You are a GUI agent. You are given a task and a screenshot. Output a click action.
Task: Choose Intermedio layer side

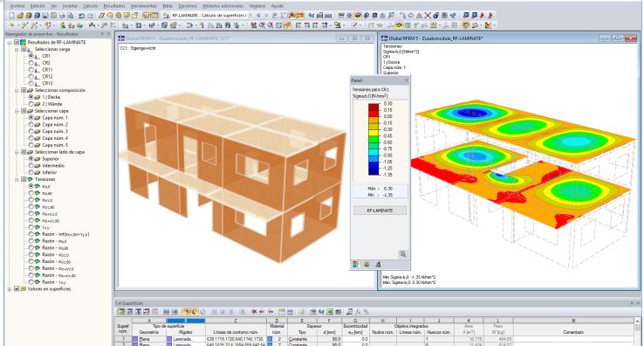(x=31, y=166)
